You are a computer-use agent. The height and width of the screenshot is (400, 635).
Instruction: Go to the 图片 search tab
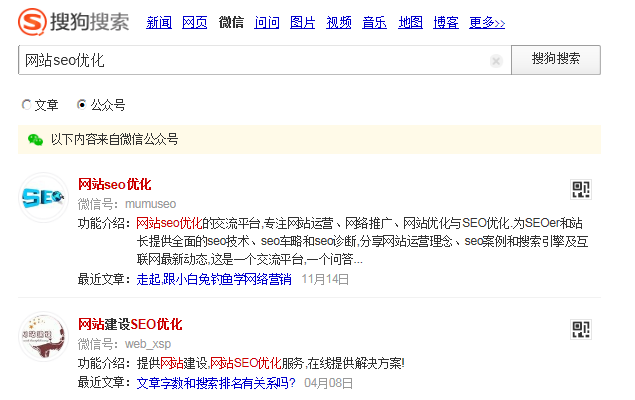pyautogui.click(x=303, y=22)
